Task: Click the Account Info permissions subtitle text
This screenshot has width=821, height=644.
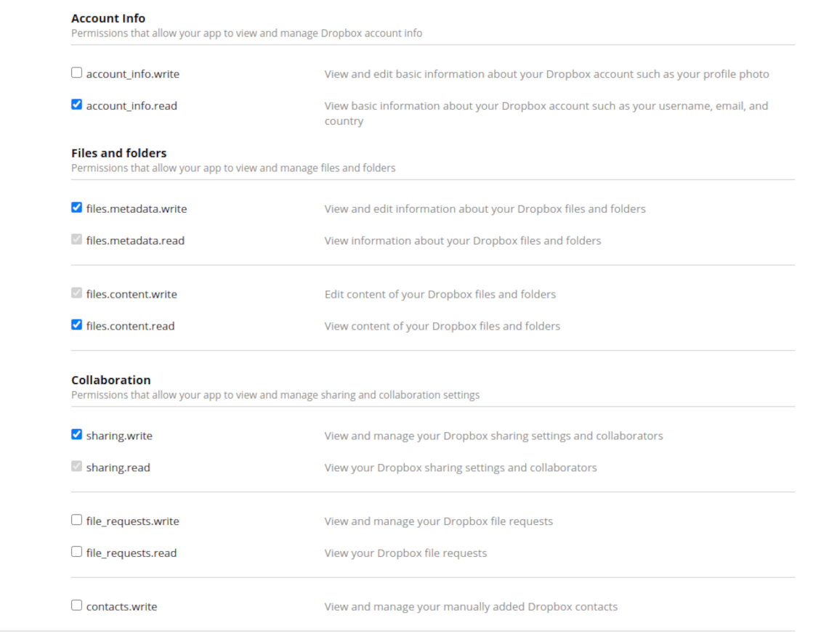Action: click(x=246, y=33)
